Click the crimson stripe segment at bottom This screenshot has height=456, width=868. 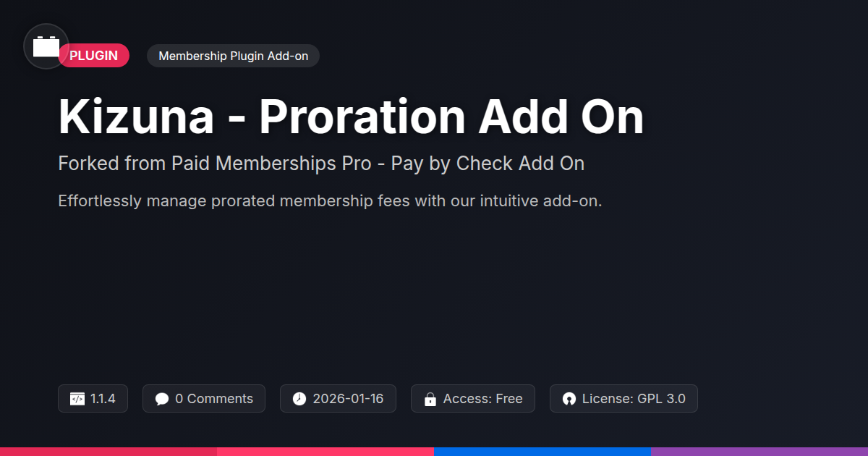click(x=109, y=452)
